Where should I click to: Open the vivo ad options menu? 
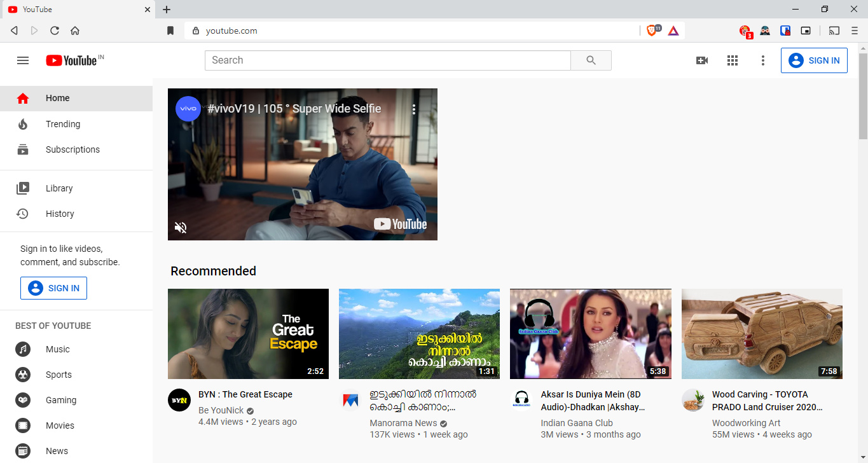pos(414,109)
